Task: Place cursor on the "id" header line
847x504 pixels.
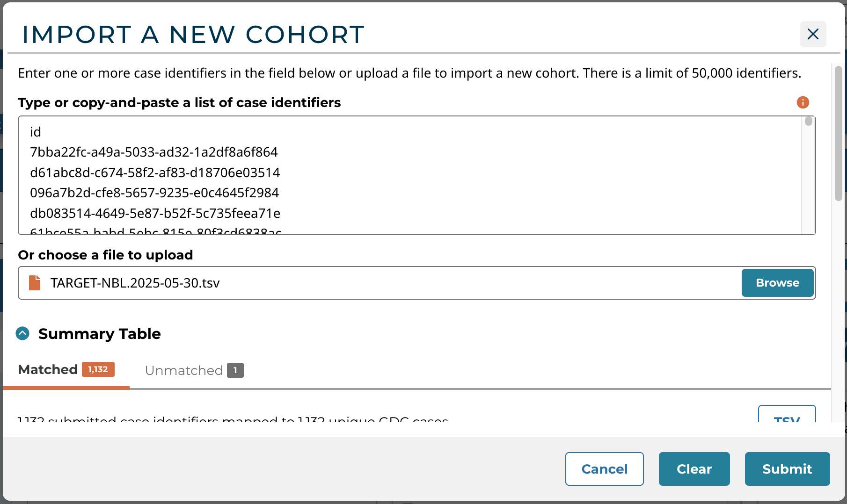Action: [36, 132]
